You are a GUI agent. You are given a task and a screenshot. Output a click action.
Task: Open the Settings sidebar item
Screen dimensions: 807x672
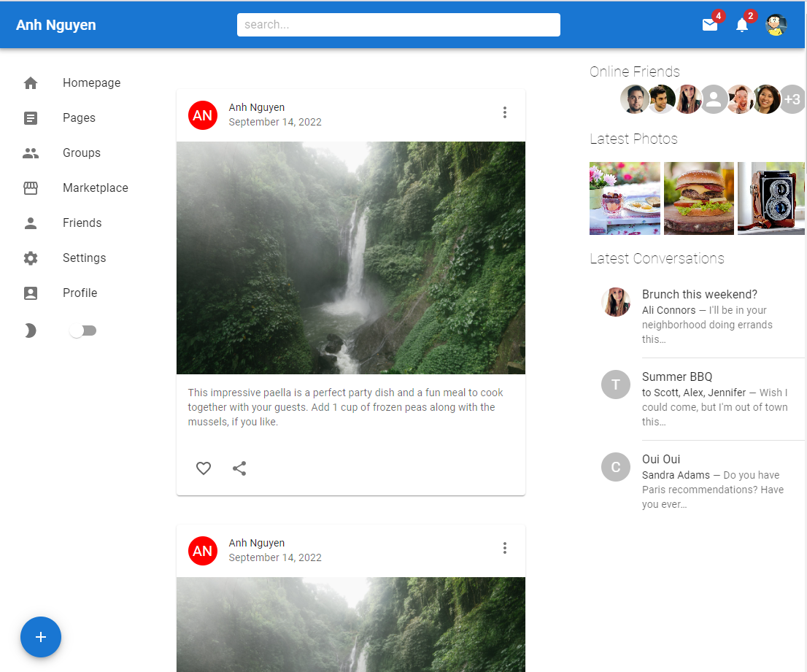coord(84,258)
